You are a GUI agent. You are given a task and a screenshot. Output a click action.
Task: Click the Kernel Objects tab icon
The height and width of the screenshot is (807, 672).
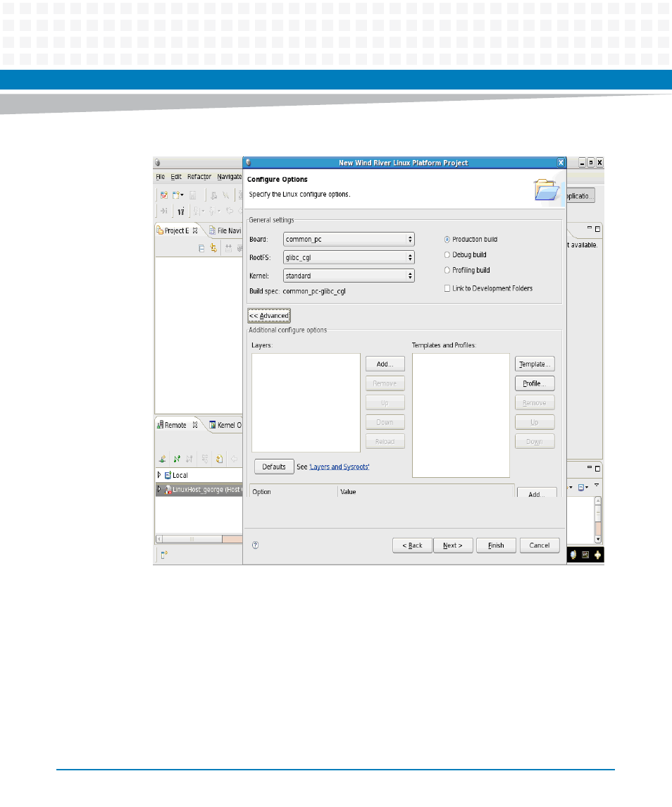coord(213,425)
